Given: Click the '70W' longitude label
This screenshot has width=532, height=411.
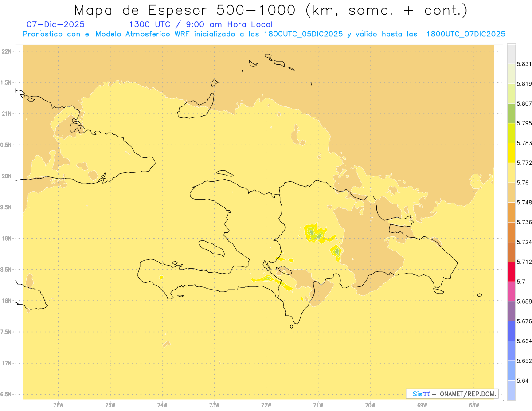Looking at the screenshot, I should pyautogui.click(x=370, y=405).
